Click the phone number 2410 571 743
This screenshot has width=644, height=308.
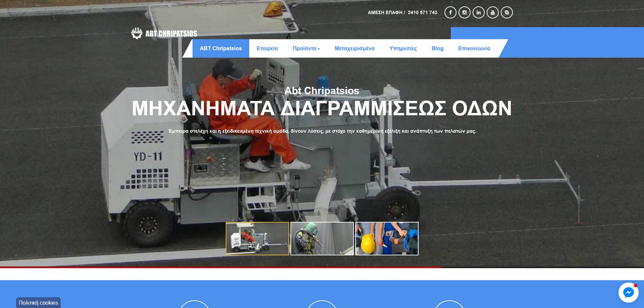pyautogui.click(x=422, y=13)
